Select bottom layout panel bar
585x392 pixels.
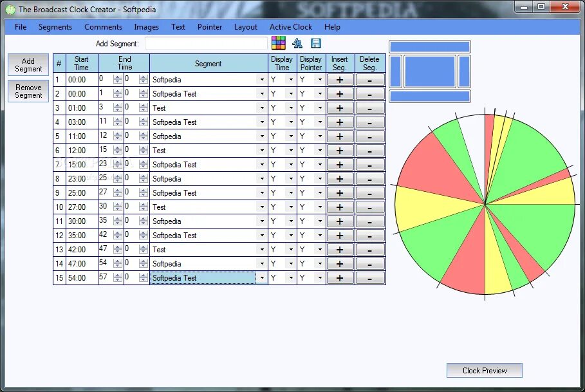[429, 96]
